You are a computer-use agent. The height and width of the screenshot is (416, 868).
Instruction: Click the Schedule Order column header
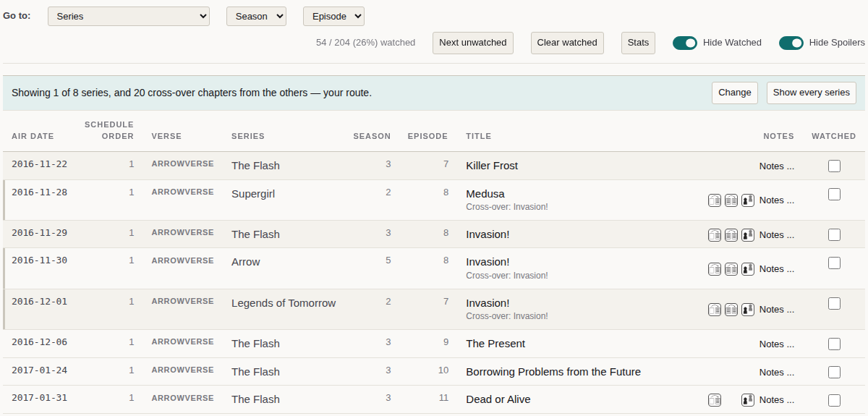(x=109, y=130)
